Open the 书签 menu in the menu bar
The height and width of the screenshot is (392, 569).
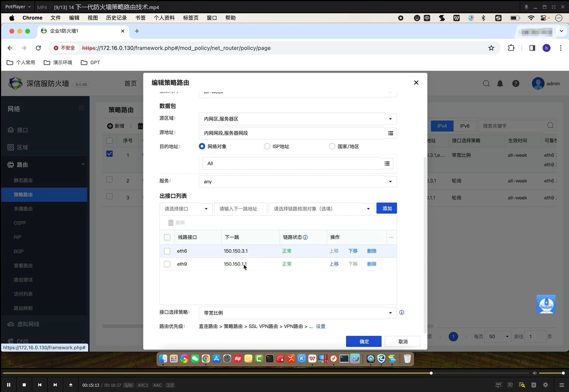point(140,17)
